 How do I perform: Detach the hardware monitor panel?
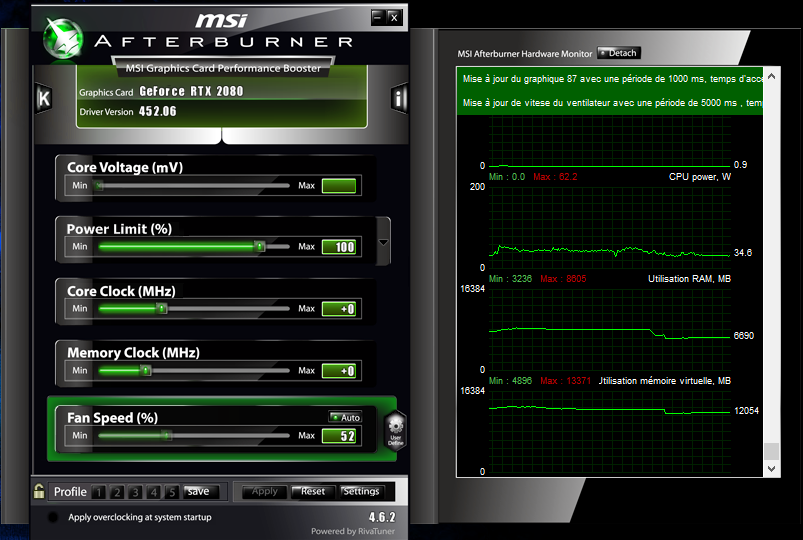(619, 53)
